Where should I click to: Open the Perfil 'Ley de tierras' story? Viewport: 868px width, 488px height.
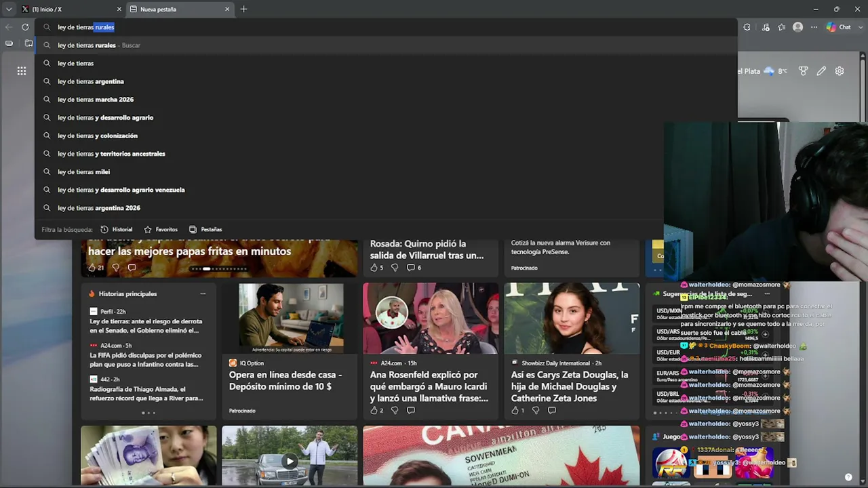[x=144, y=326]
